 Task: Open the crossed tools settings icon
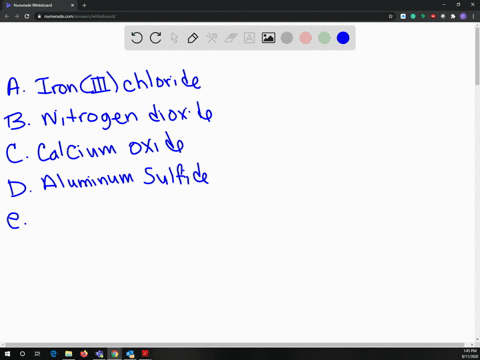[x=212, y=38]
